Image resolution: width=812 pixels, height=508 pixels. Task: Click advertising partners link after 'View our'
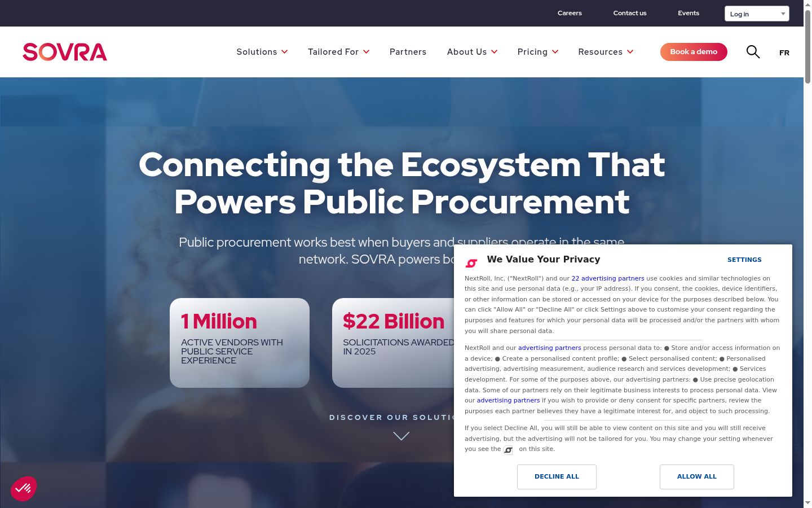508,400
